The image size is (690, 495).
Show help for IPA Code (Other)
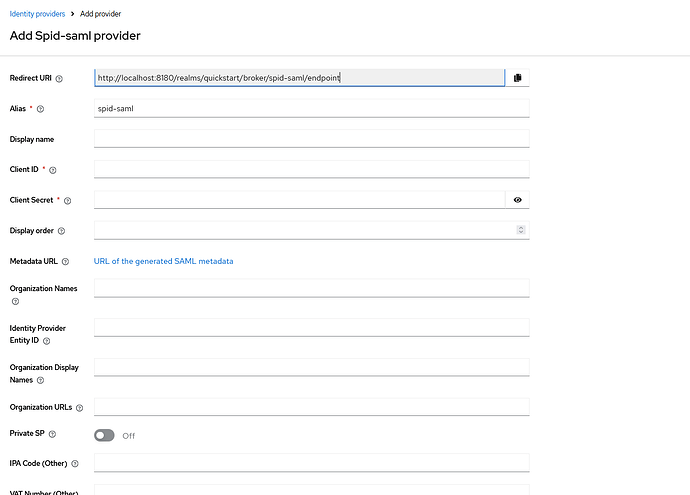[x=75, y=464]
